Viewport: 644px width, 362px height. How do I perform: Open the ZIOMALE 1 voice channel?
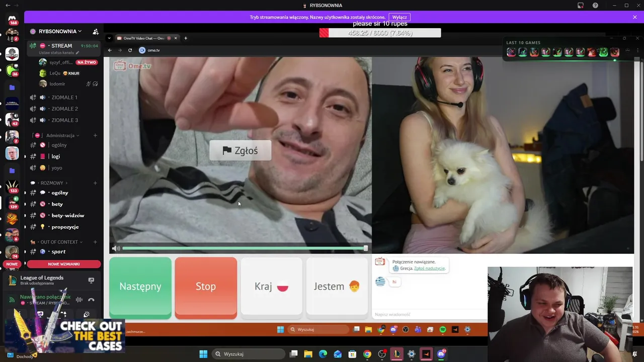tap(64, 98)
